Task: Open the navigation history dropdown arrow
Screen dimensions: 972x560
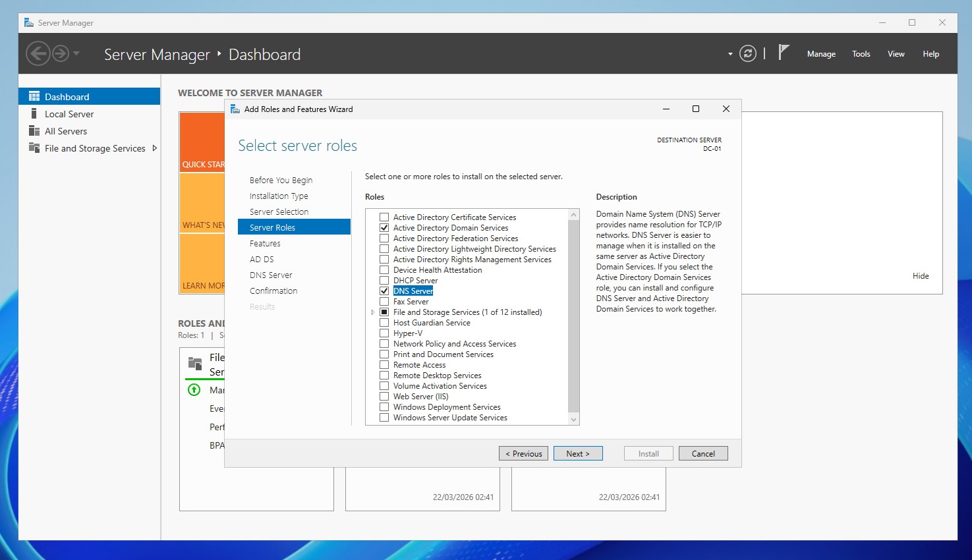Action: click(76, 53)
